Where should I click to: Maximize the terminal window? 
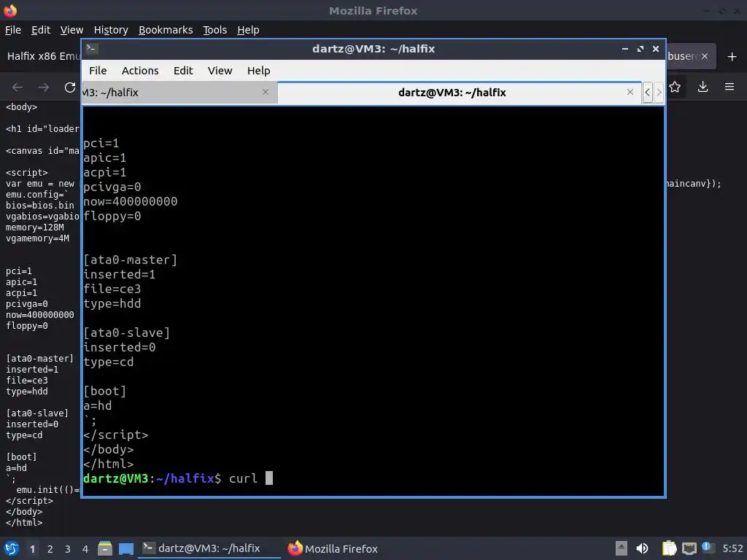click(640, 49)
